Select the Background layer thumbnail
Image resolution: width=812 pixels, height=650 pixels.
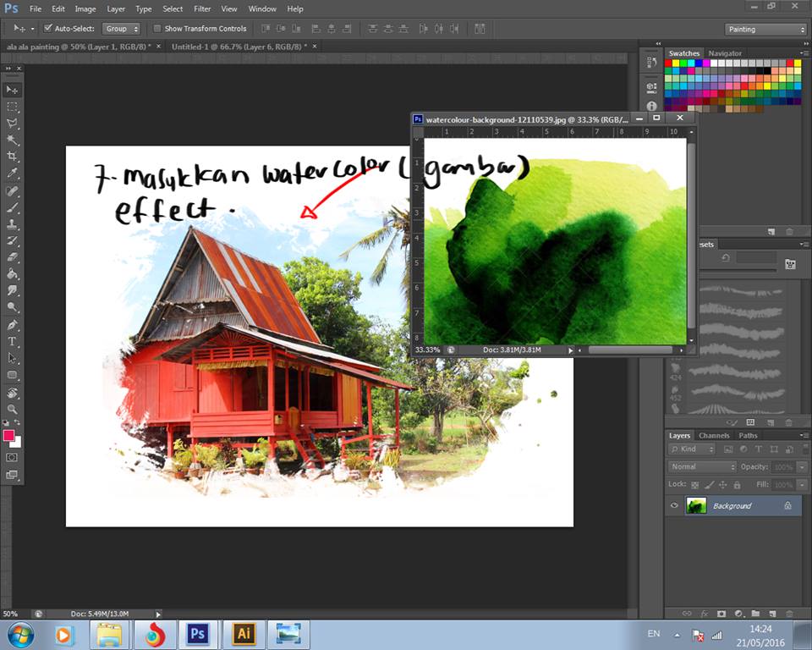point(696,506)
